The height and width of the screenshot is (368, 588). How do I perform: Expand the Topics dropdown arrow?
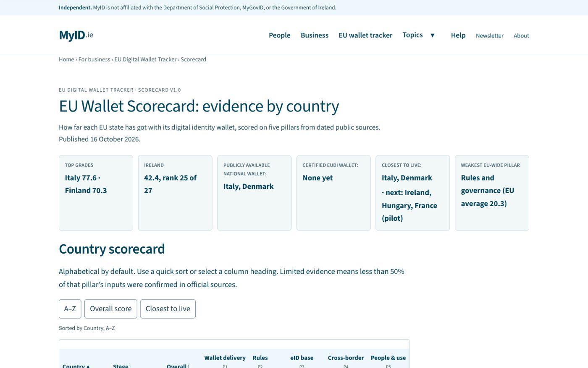pyautogui.click(x=433, y=35)
